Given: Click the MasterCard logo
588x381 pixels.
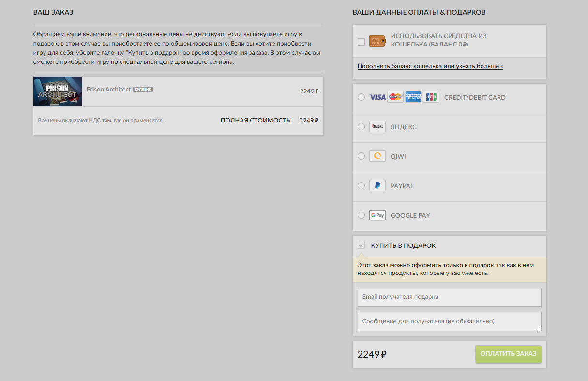Looking at the screenshot, I should (395, 97).
